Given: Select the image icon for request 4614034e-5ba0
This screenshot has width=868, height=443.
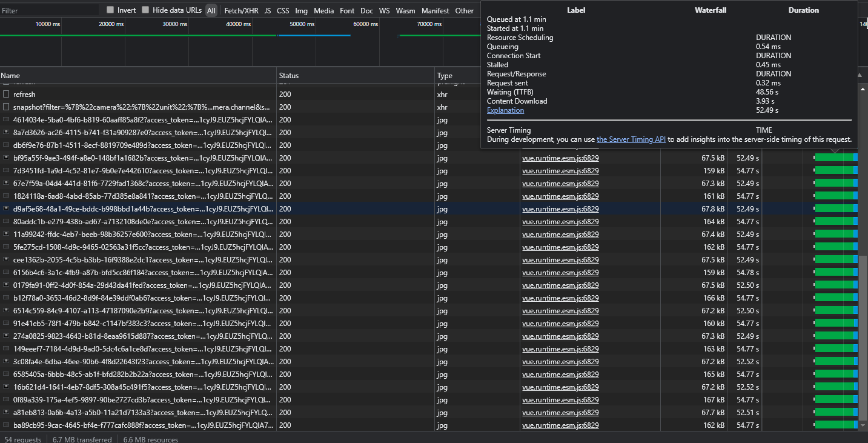Looking at the screenshot, I should (x=6, y=120).
